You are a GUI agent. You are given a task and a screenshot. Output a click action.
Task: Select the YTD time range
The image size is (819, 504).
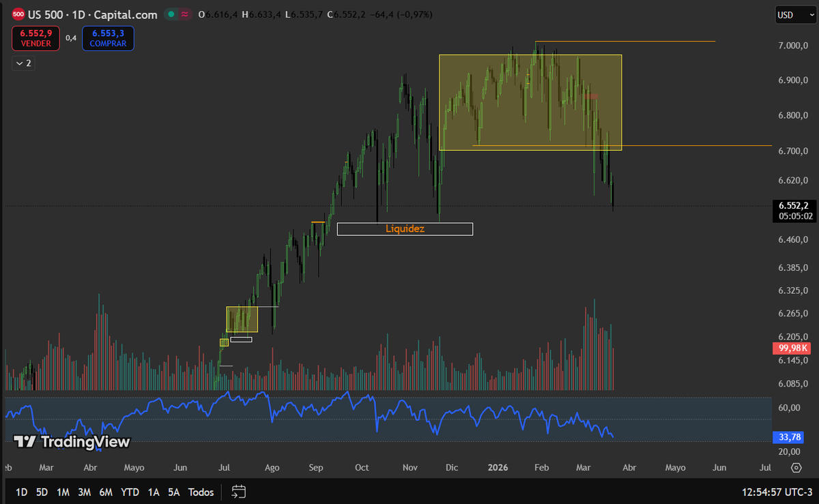[130, 492]
